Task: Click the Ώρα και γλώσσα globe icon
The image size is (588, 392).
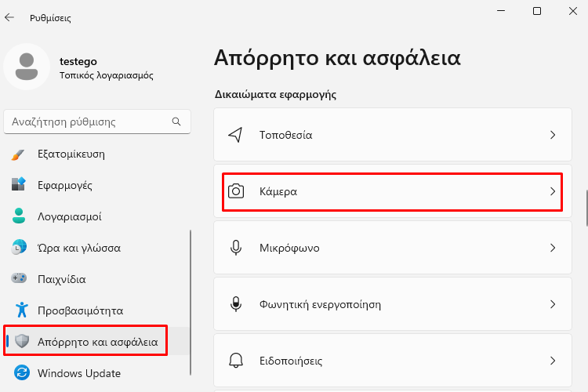Action: click(x=19, y=248)
